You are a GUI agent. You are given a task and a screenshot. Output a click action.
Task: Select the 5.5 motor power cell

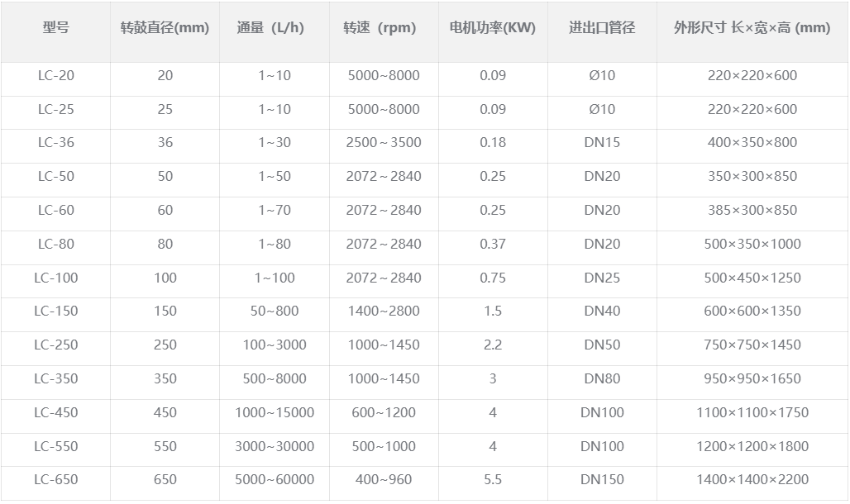(x=493, y=479)
